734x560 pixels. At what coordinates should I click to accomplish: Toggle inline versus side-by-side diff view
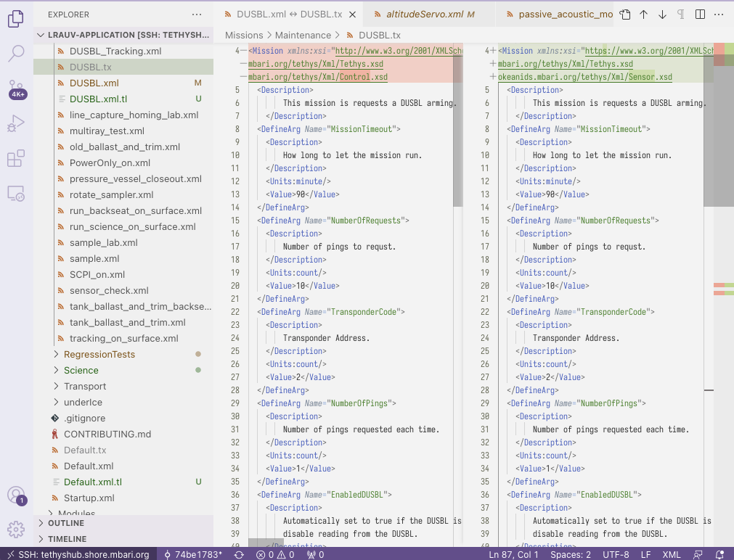700,15
